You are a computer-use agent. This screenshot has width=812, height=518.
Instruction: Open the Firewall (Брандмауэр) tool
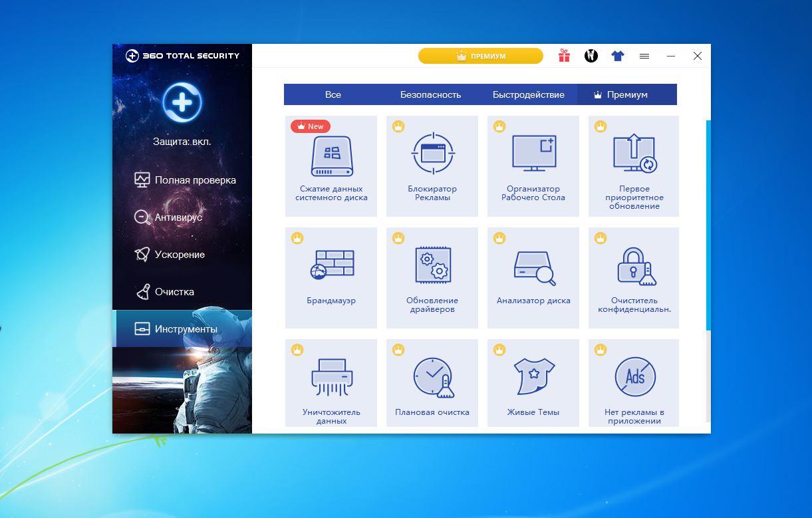331,277
